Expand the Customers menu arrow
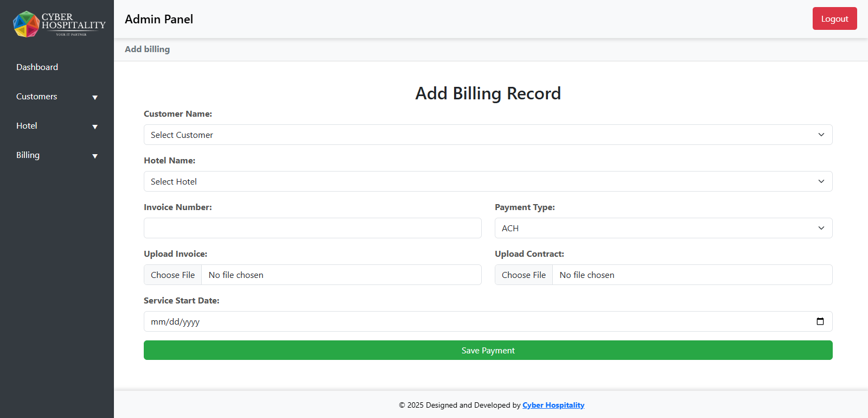Viewport: 868px width, 418px height. (x=95, y=98)
